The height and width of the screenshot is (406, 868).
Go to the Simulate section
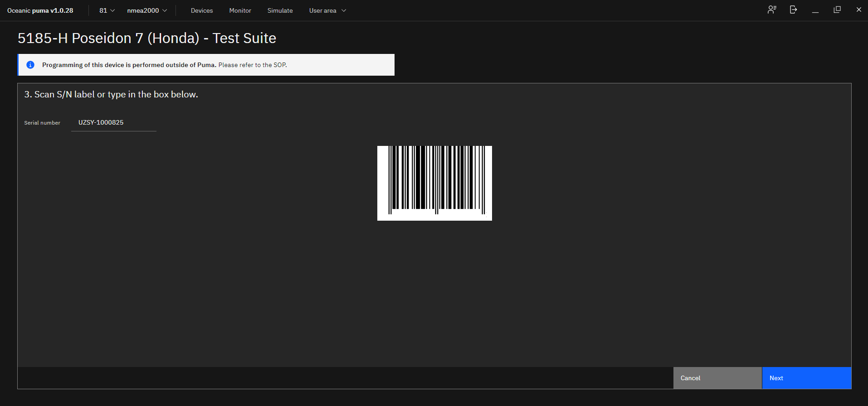point(280,10)
